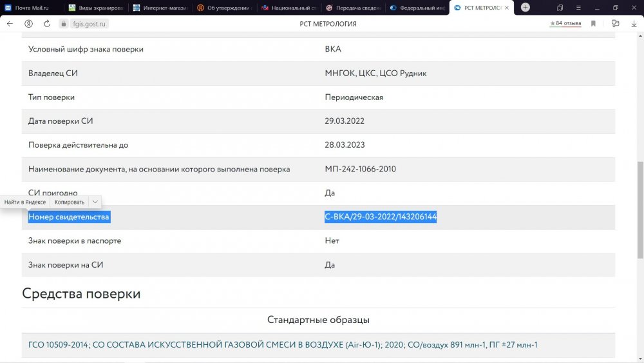Expand the selection popup chevron menu
644x363 pixels.
click(95, 202)
